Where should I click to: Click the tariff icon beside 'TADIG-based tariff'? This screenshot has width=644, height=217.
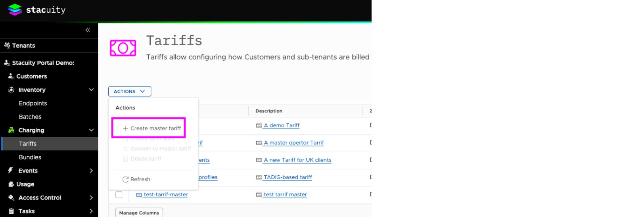[x=259, y=177]
